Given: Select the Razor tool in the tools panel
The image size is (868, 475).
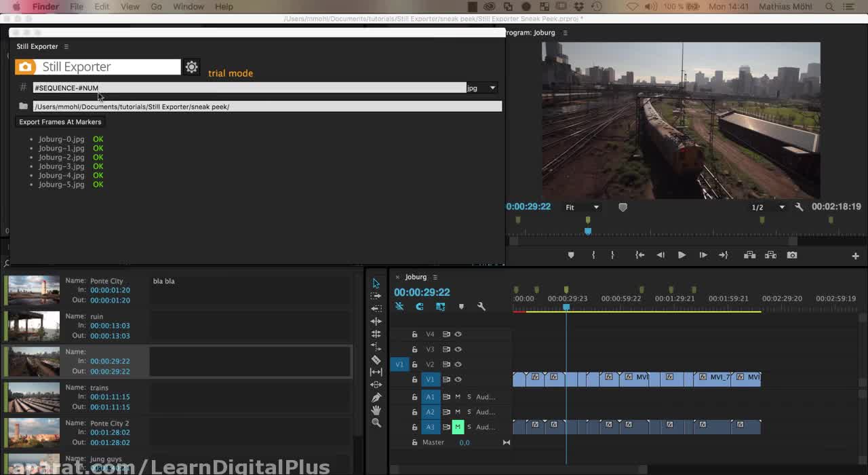Looking at the screenshot, I should click(376, 360).
